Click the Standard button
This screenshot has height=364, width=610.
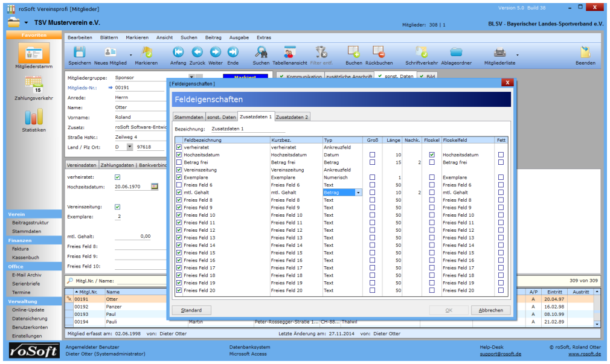tap(191, 310)
